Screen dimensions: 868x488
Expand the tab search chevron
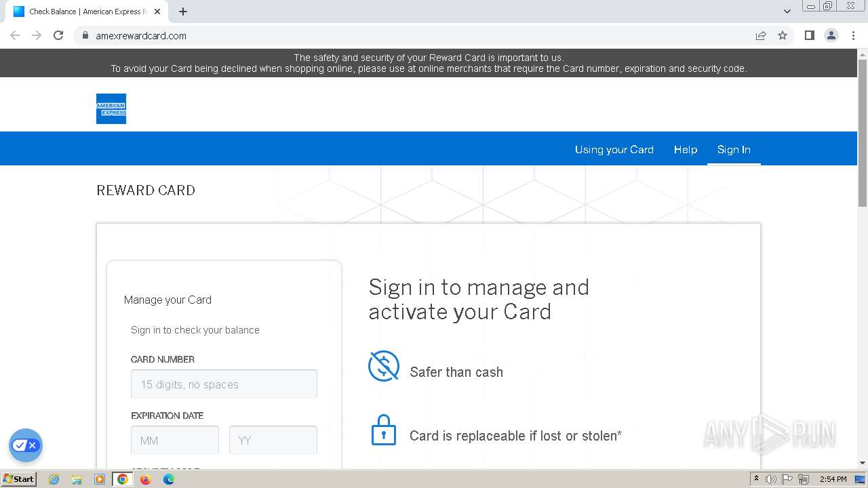pyautogui.click(x=787, y=12)
